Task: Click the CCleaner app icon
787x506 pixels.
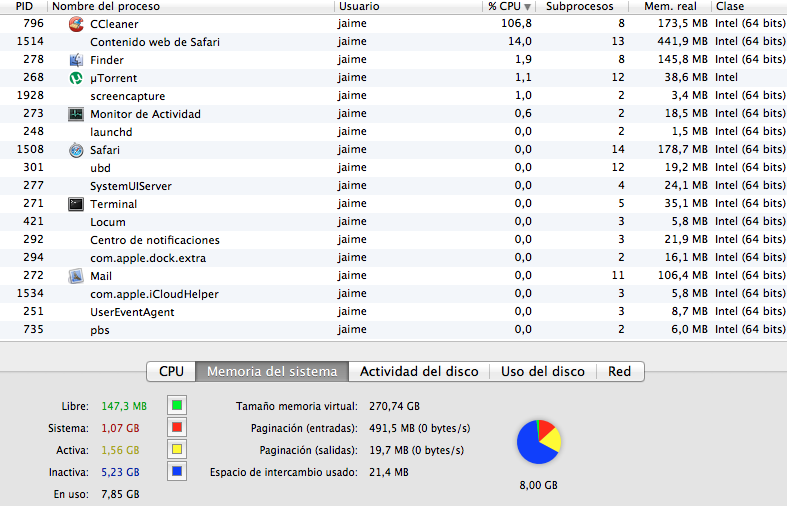Action: pos(76,24)
